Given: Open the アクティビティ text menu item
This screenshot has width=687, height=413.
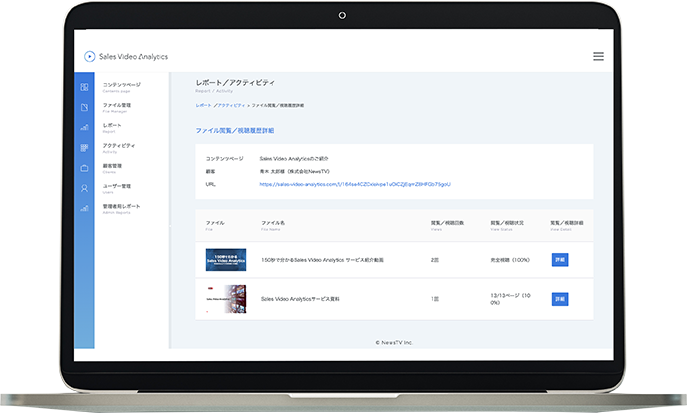Looking at the screenshot, I should (x=118, y=145).
